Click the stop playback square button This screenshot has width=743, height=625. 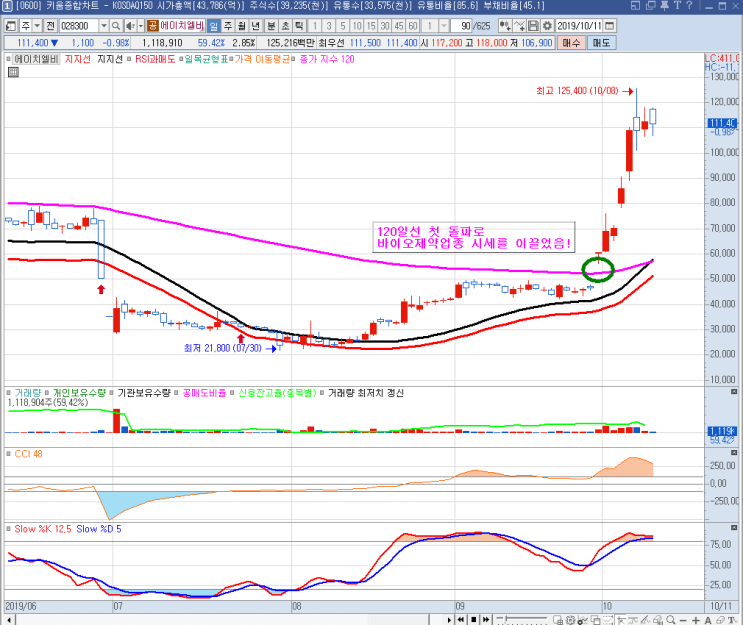point(473,619)
